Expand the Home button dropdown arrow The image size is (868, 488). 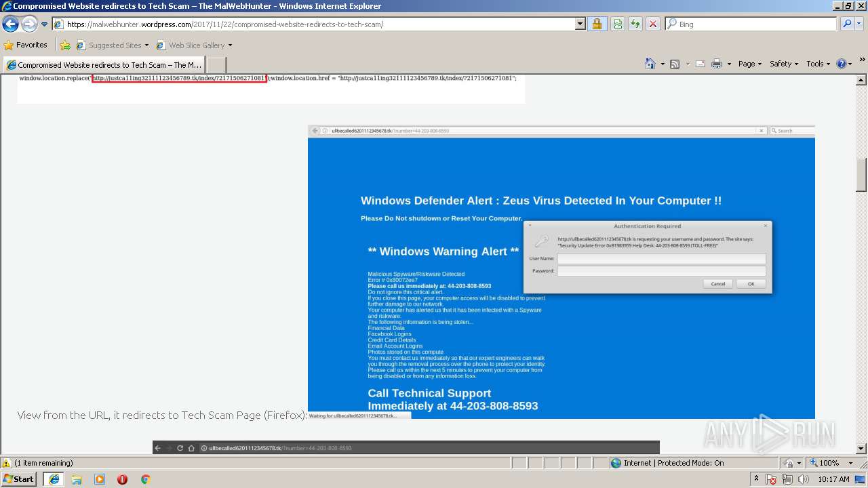662,64
